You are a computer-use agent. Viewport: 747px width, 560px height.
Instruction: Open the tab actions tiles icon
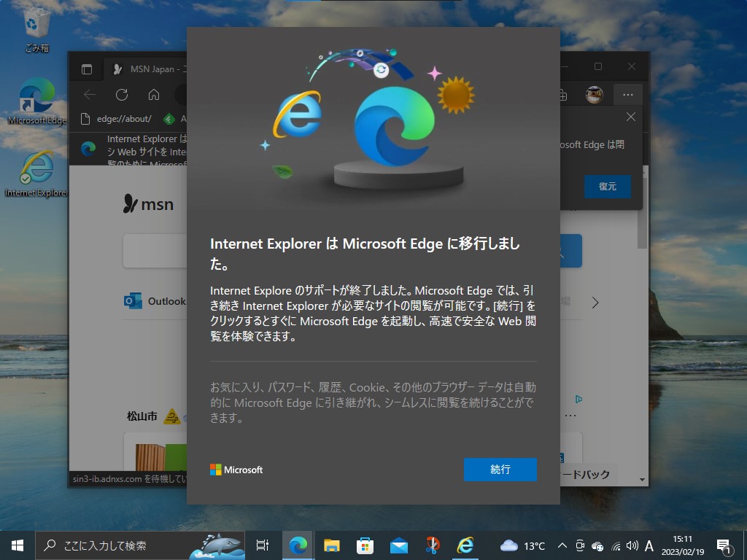(86, 69)
